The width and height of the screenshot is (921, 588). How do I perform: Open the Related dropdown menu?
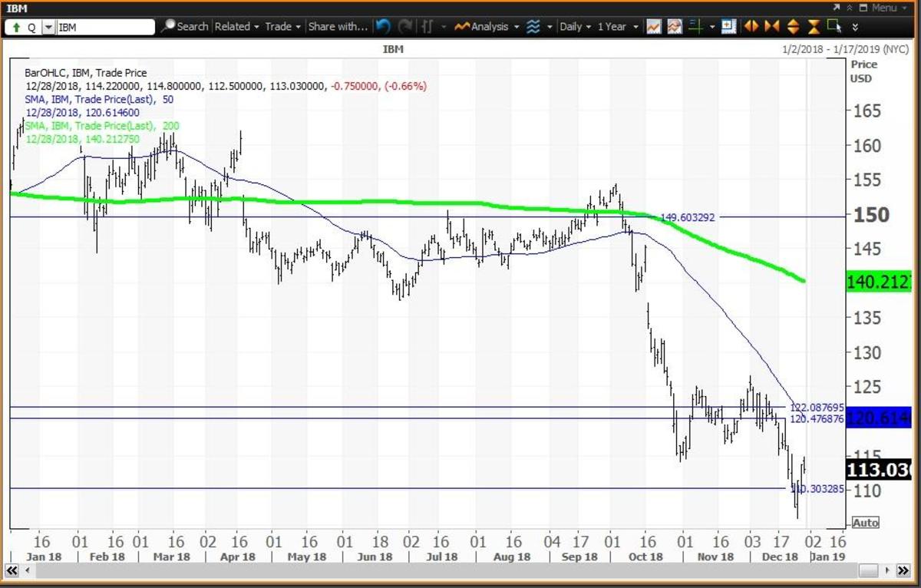coord(236,26)
